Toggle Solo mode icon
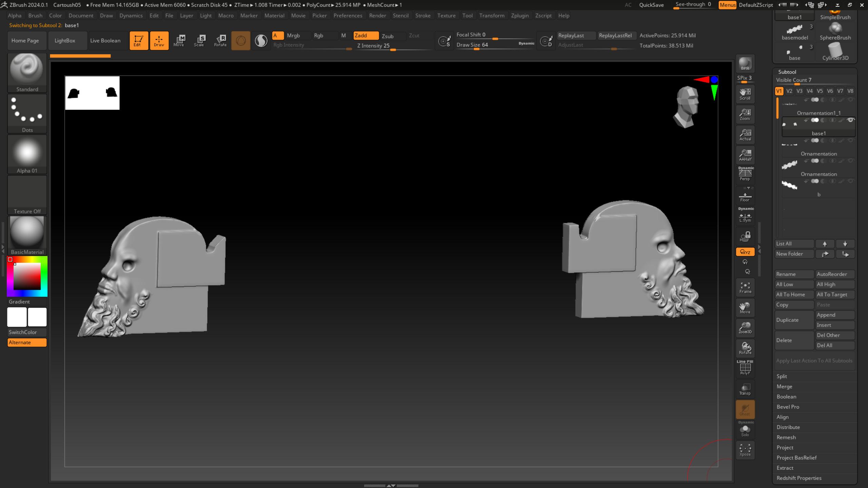868x488 pixels. point(745,430)
